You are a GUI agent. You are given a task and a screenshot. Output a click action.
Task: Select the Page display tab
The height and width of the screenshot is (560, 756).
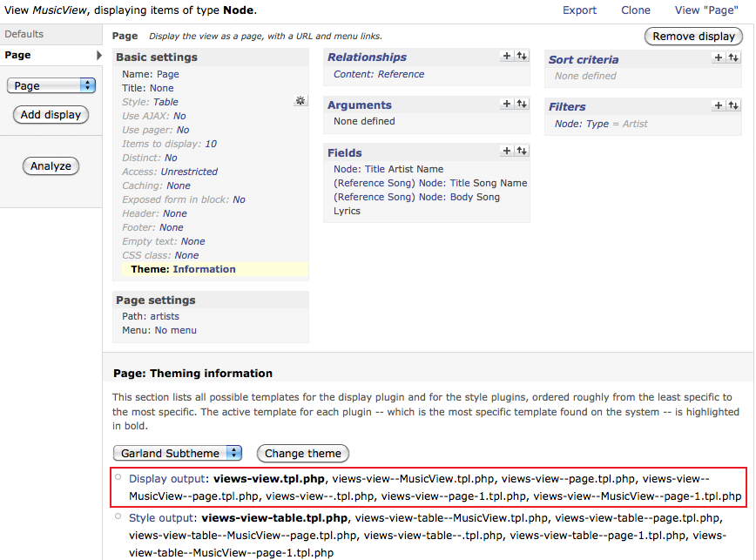click(18, 55)
